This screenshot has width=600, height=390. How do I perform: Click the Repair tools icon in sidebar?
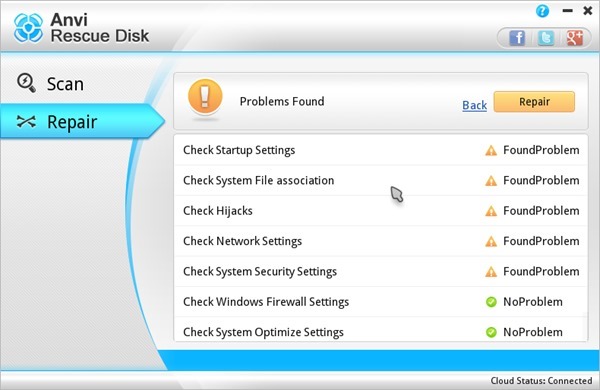(26, 122)
